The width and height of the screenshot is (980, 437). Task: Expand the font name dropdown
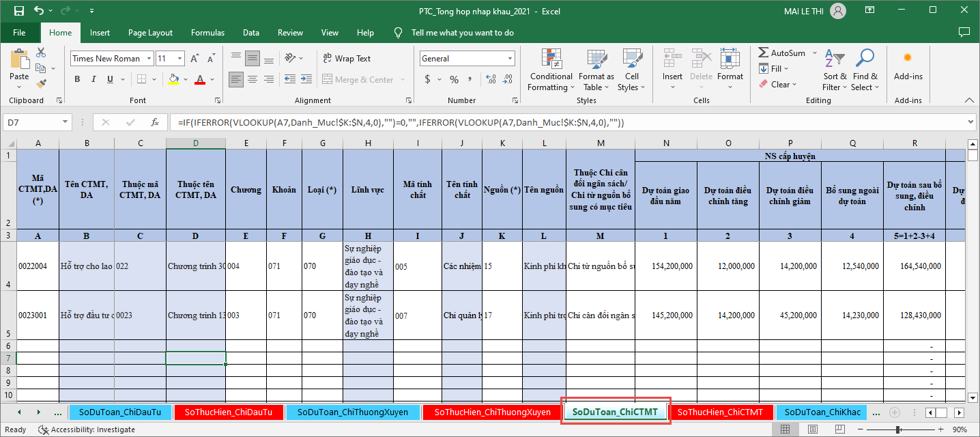point(147,59)
